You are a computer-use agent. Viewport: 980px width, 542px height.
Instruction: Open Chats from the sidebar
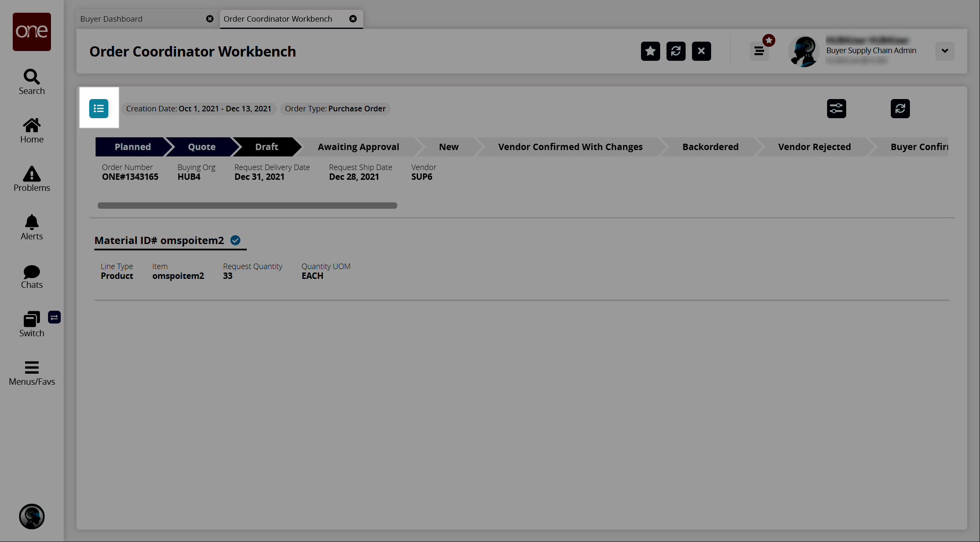(32, 276)
